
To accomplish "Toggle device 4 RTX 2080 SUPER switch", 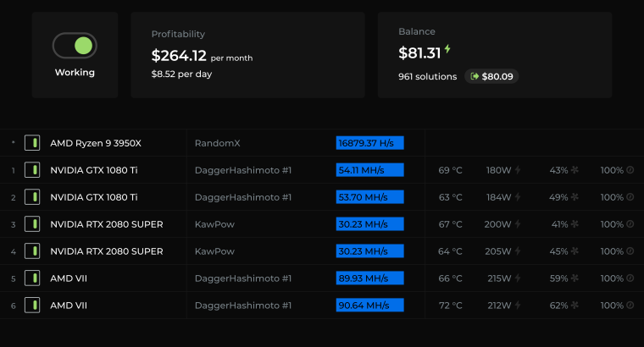I will (32, 251).
